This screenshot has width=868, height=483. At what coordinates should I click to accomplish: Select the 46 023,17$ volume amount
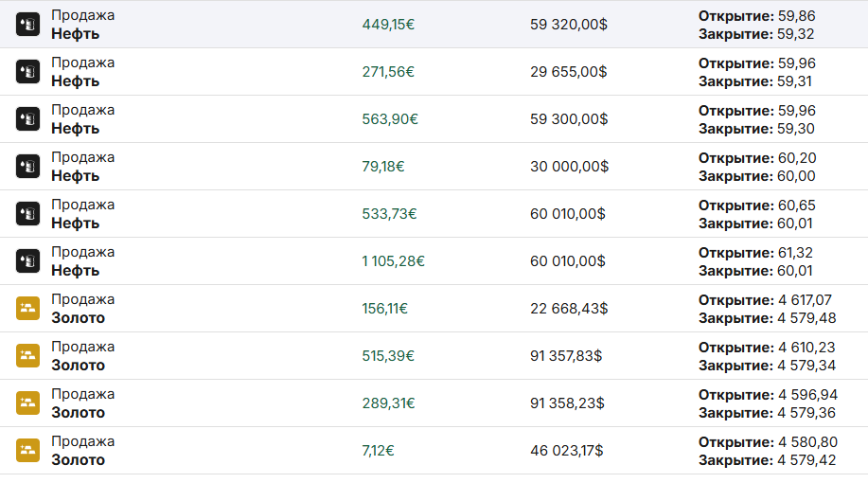[x=566, y=451]
